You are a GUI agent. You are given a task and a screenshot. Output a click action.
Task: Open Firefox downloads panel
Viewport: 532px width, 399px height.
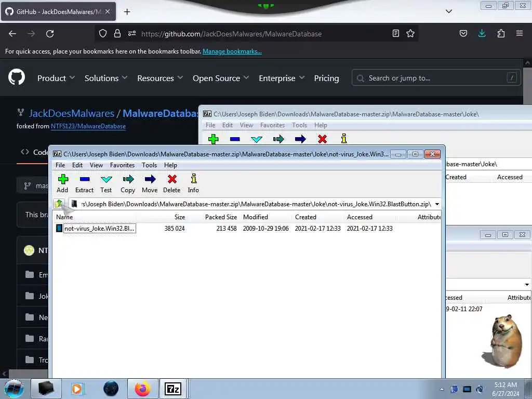coord(482,33)
